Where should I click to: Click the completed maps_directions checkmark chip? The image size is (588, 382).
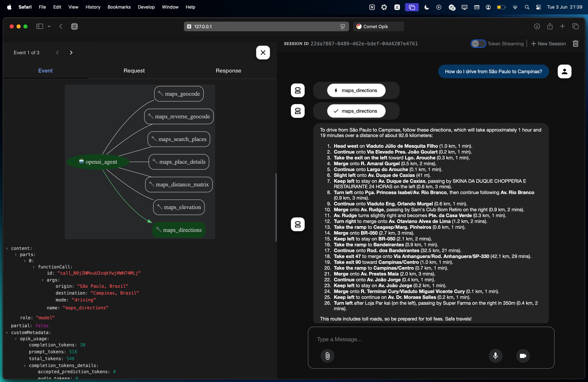[x=356, y=111]
